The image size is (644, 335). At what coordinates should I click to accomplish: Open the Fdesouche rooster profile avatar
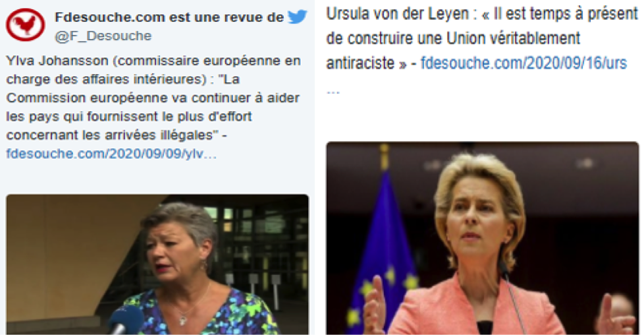pyautogui.click(x=25, y=26)
